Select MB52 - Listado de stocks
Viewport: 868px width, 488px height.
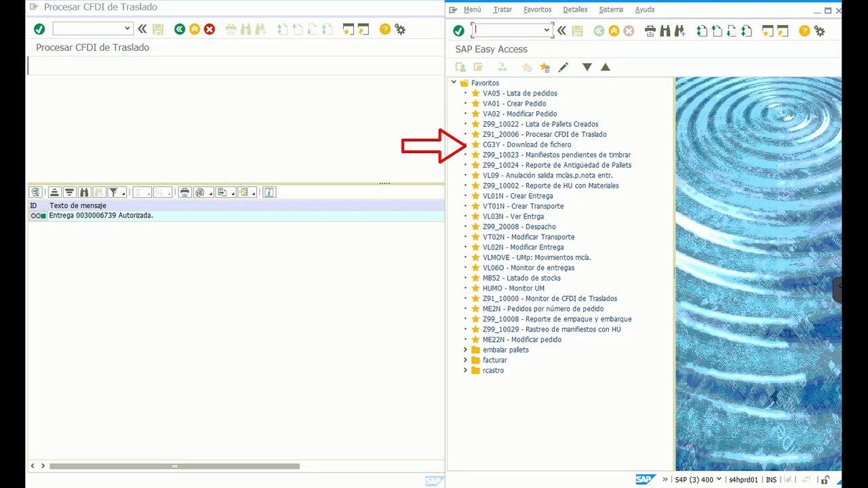coord(521,278)
